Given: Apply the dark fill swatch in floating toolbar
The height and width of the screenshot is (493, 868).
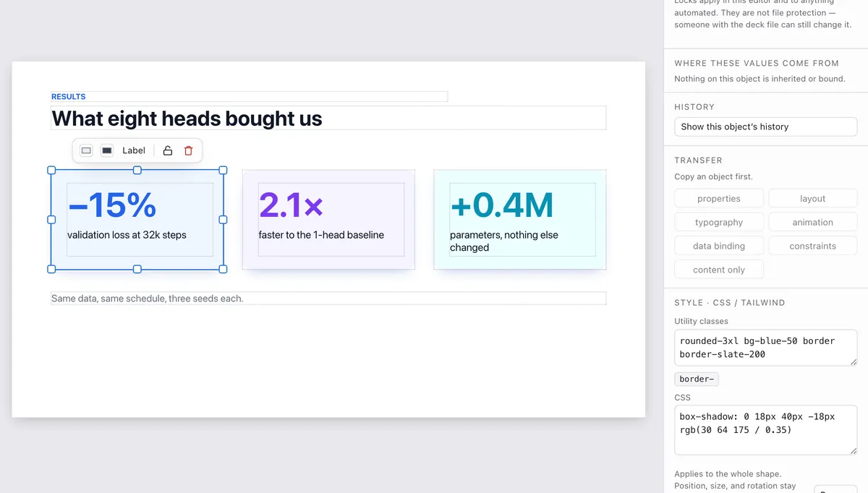Looking at the screenshot, I should click(107, 150).
